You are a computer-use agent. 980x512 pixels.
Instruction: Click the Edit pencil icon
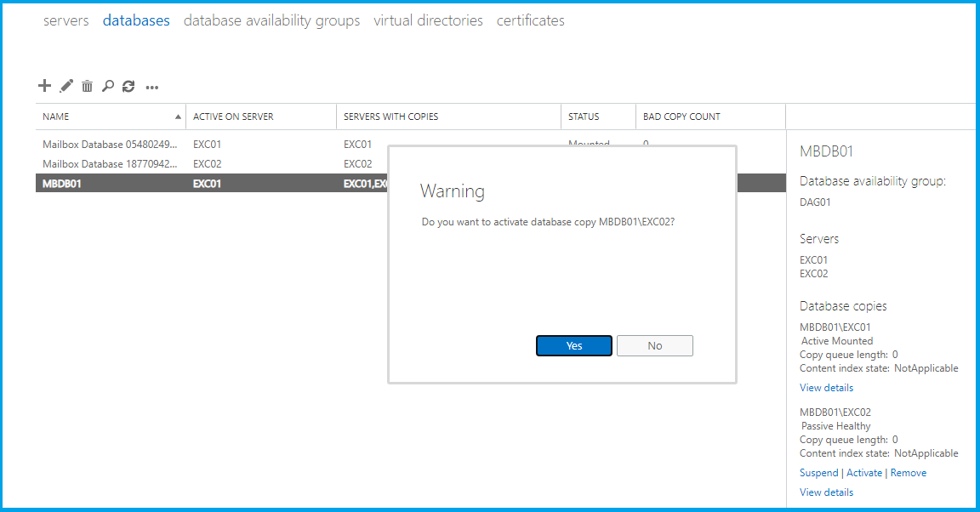tap(66, 86)
